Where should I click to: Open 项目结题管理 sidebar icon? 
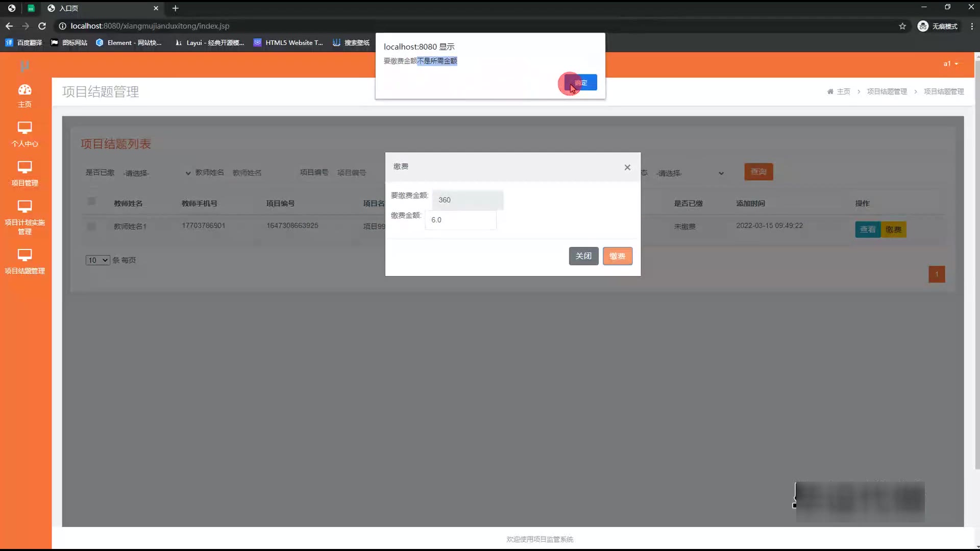(x=24, y=255)
